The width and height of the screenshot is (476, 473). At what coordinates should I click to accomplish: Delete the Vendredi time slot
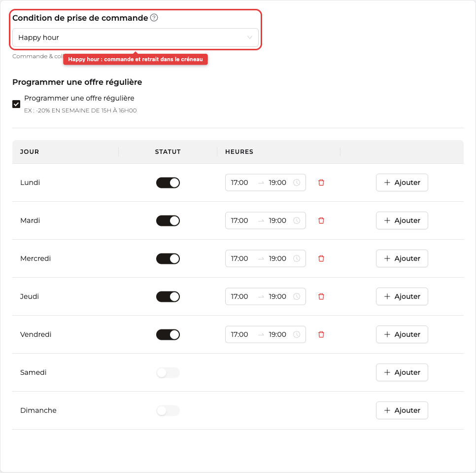[321, 334]
